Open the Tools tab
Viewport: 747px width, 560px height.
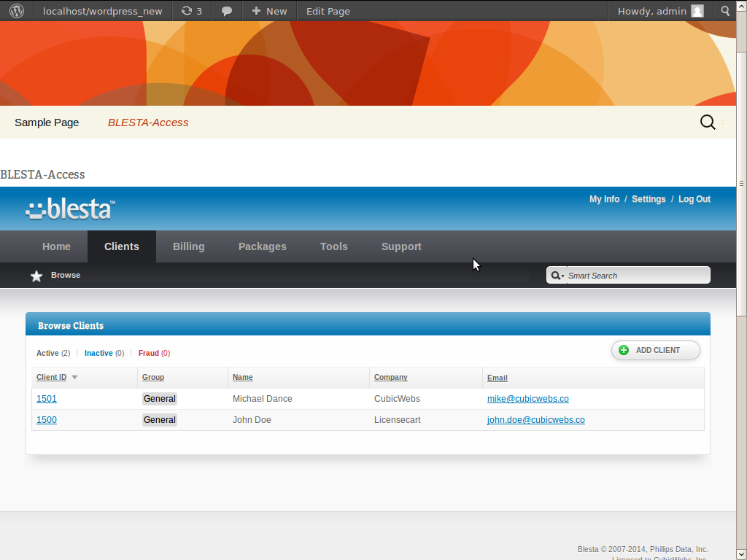[333, 246]
